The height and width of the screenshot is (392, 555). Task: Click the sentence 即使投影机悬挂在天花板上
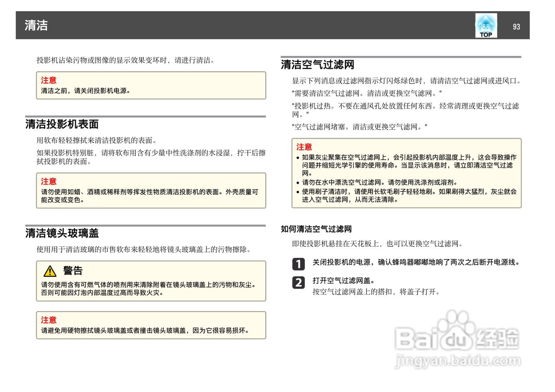378,244
